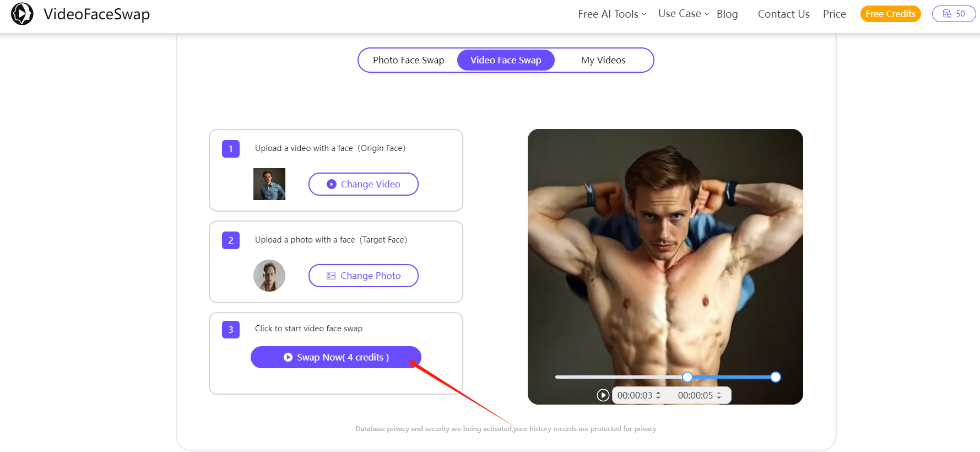Image resolution: width=980 pixels, height=452 pixels.
Task: Select the Video Face Swap tab
Action: (506, 60)
